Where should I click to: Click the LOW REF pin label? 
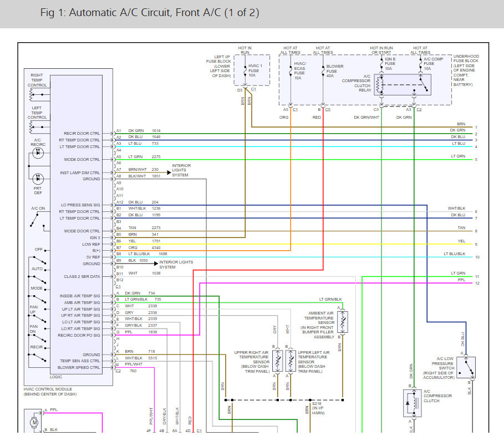[91, 245]
